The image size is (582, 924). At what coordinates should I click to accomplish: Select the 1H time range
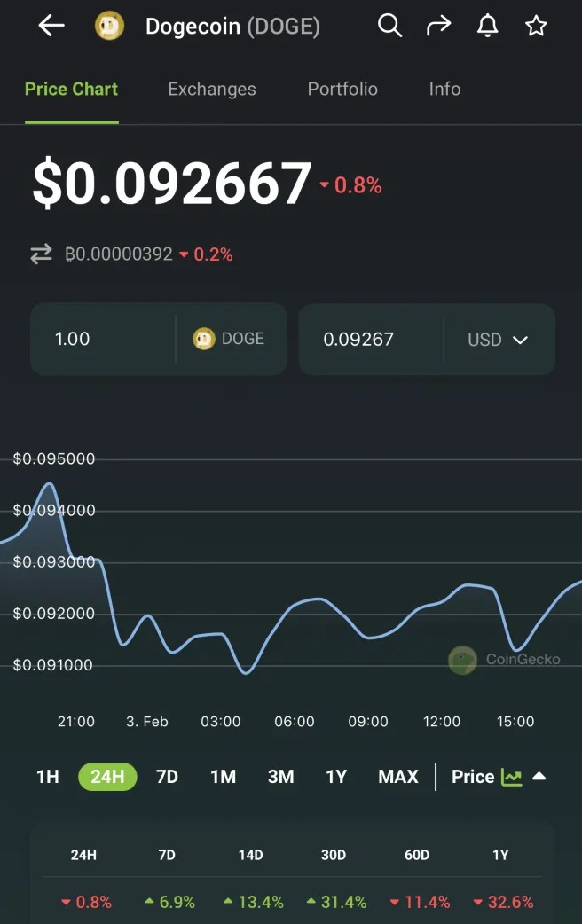tap(47, 778)
